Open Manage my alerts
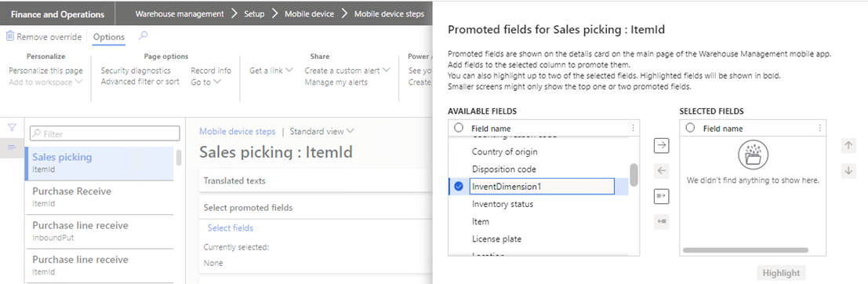The image size is (868, 284). [x=336, y=82]
